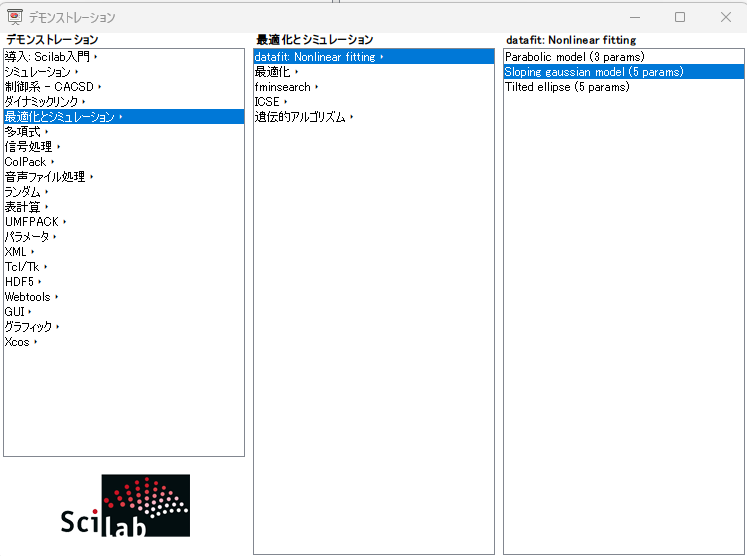Select the グラフィック category

[28, 327]
